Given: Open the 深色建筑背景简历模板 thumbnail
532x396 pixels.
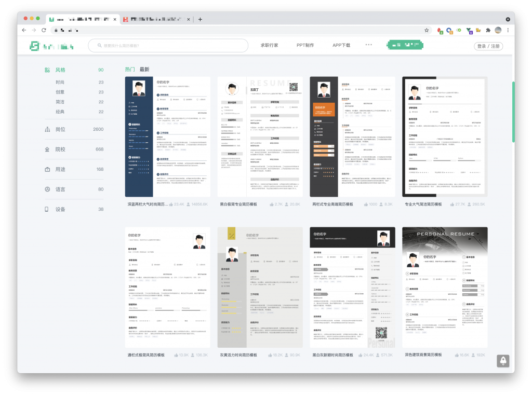Looking at the screenshot, I should (445, 287).
